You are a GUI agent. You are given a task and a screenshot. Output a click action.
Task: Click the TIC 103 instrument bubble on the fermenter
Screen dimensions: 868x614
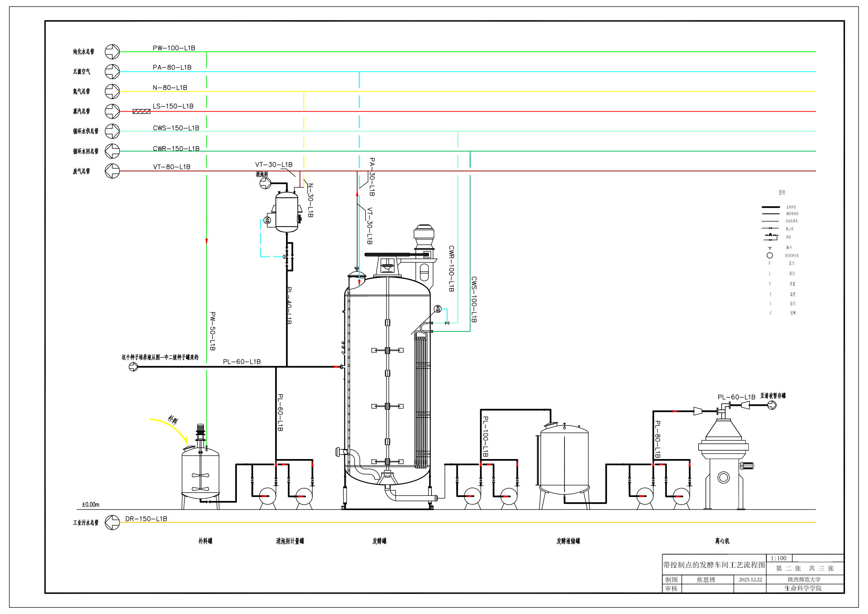[438, 309]
